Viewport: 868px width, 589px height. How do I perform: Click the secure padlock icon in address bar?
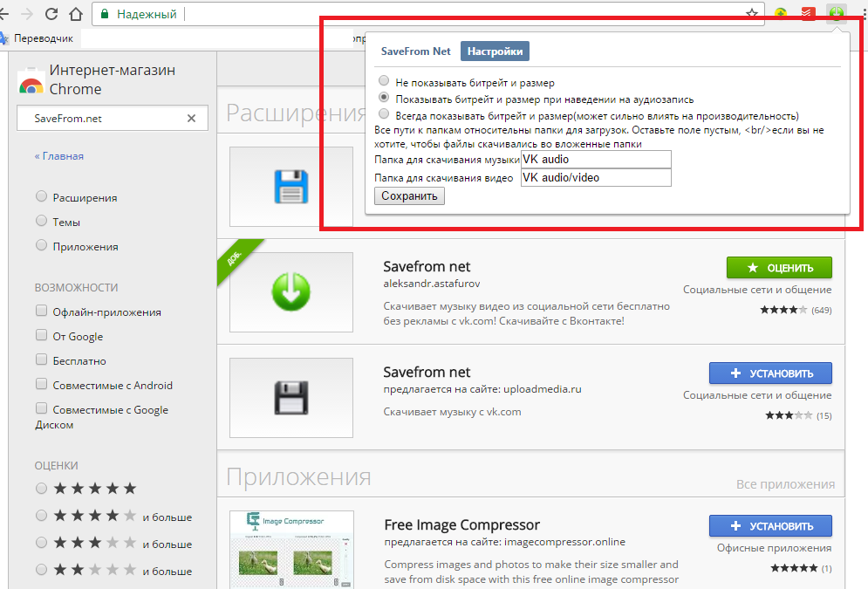click(x=104, y=14)
